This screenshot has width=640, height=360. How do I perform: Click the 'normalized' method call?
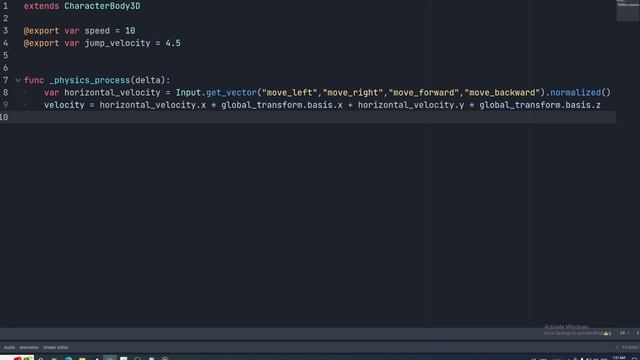click(x=576, y=93)
